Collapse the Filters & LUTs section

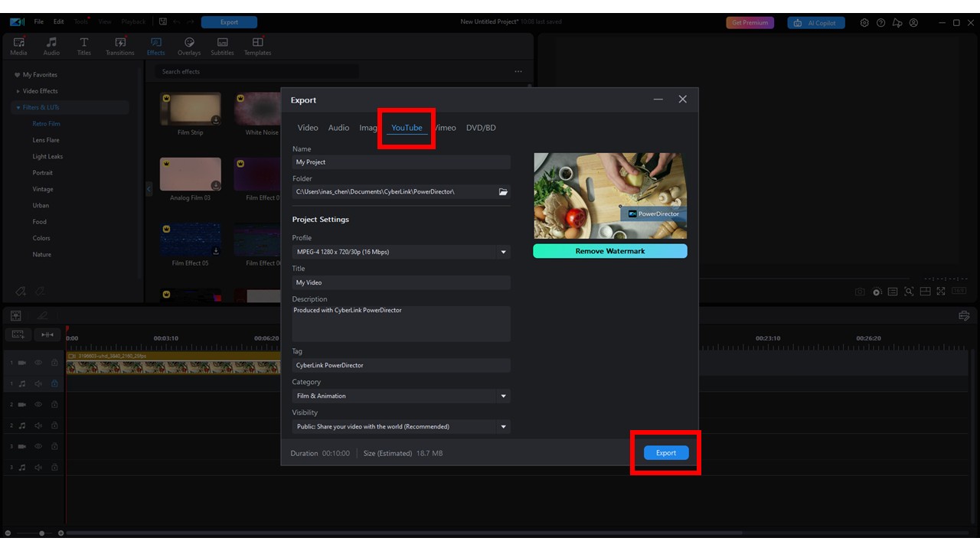(18, 108)
